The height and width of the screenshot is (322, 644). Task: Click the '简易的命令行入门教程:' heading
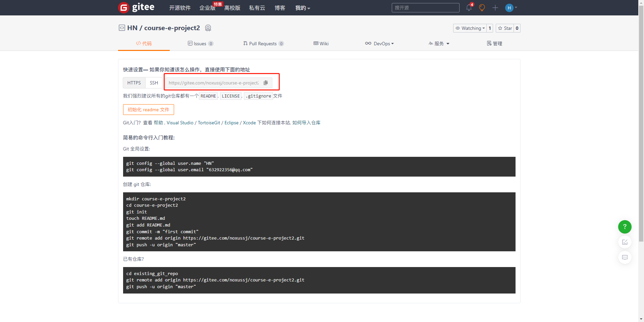[149, 138]
